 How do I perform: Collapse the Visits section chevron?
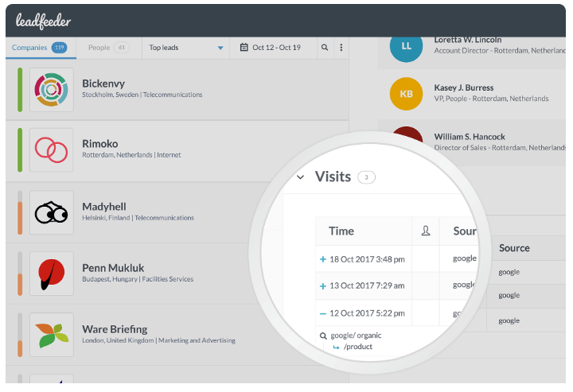[300, 177]
